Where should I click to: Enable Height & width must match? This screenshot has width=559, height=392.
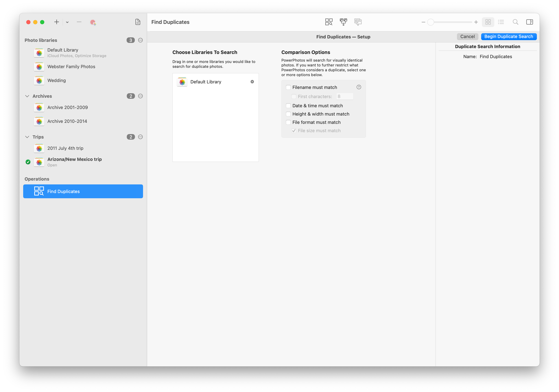pyautogui.click(x=288, y=114)
